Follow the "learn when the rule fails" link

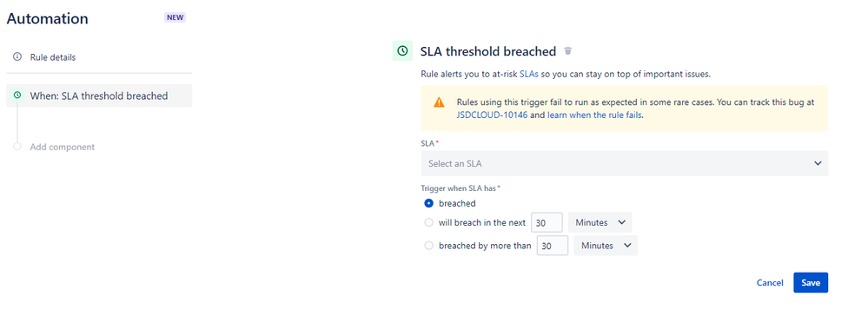pyautogui.click(x=594, y=115)
